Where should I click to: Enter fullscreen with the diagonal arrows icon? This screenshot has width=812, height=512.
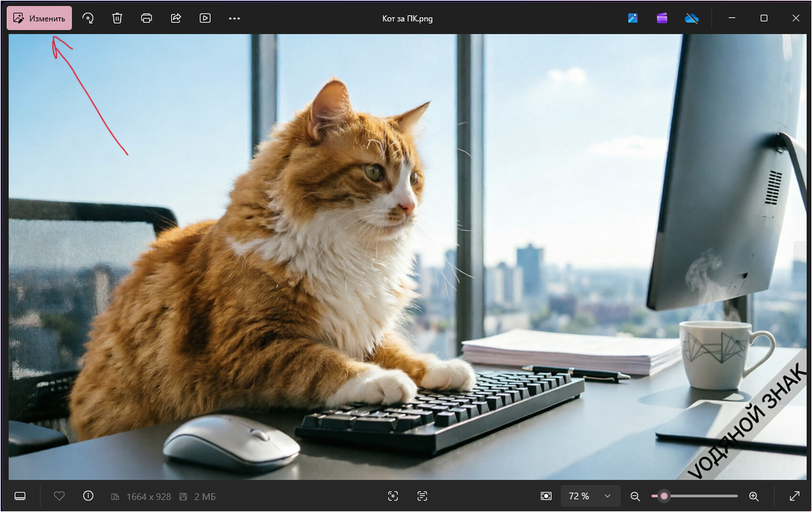coord(794,496)
